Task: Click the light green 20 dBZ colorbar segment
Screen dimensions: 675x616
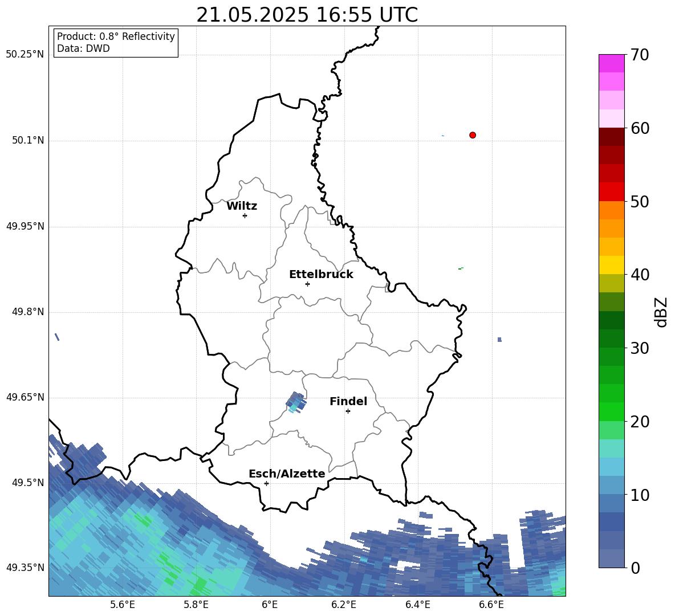Action: [x=611, y=430]
